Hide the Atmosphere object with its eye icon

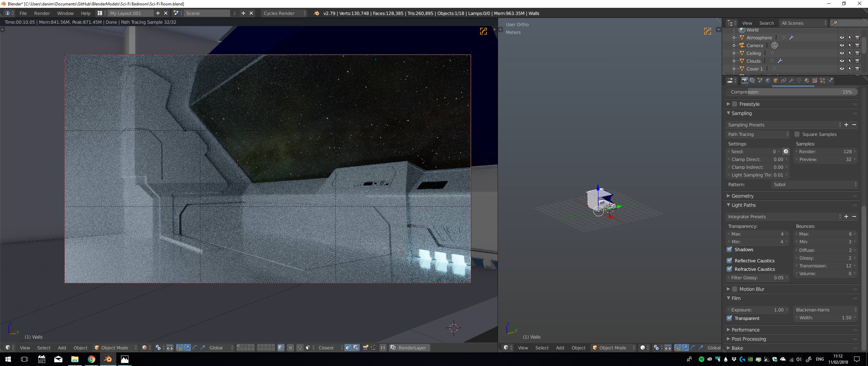coord(842,38)
